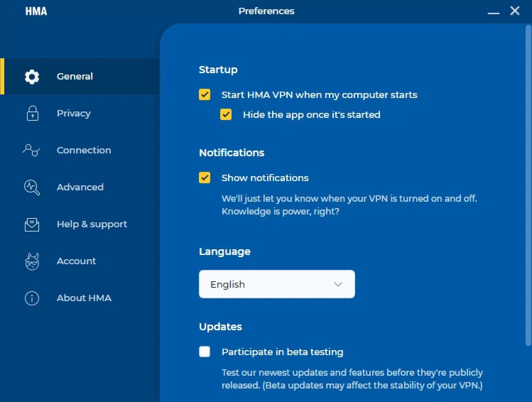Click the Help & support envelope icon

coord(32,224)
